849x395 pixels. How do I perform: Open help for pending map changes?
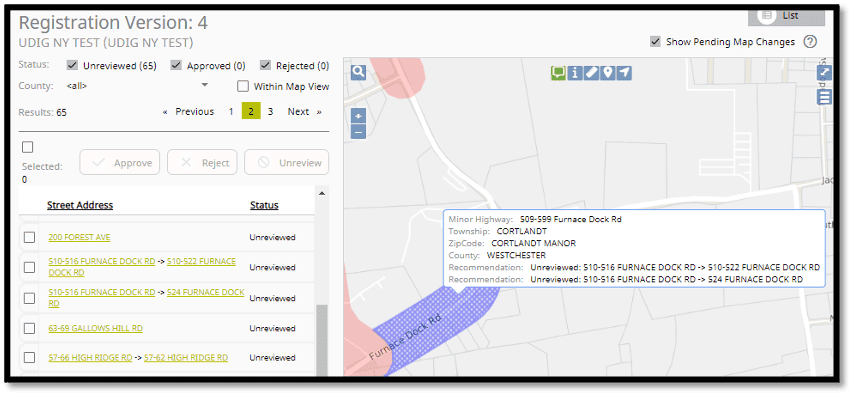pos(810,42)
